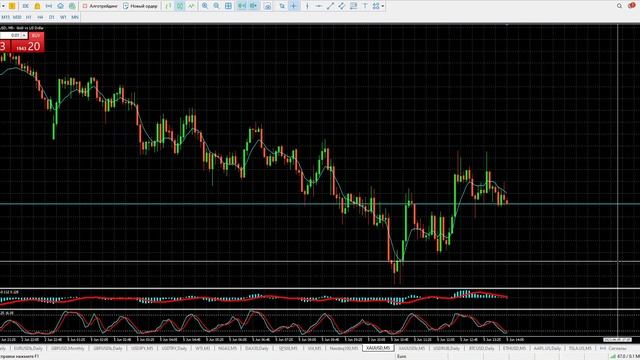The height and width of the screenshot is (360, 640).
Task: Switch to the USDRUB,Daily chart tab
Action: click(447, 348)
